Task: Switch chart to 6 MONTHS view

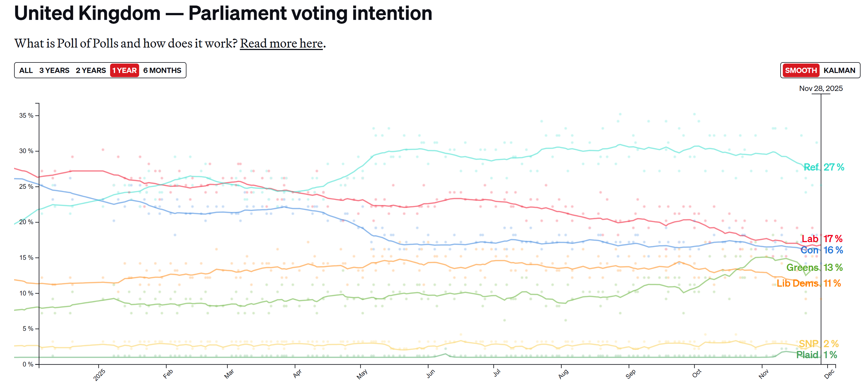Action: point(162,70)
